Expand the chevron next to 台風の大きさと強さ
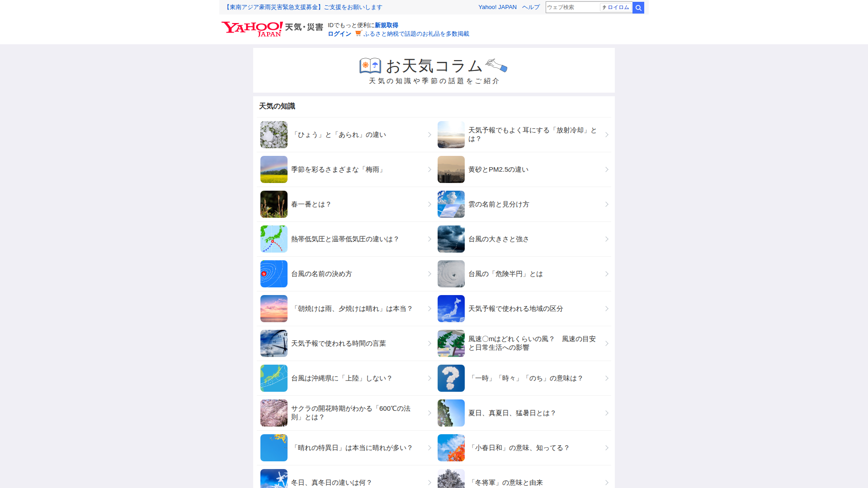 [607, 239]
